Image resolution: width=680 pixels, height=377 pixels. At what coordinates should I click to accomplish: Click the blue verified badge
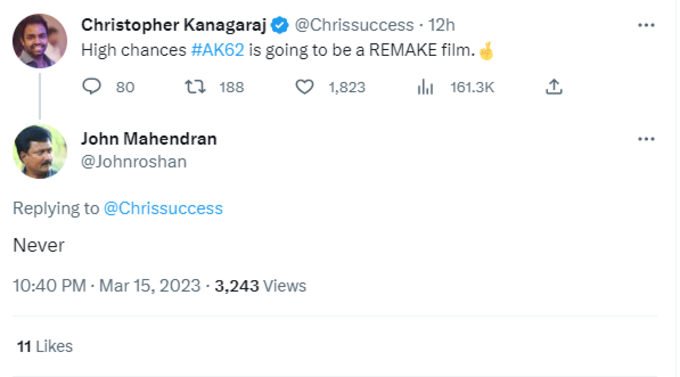click(x=280, y=25)
